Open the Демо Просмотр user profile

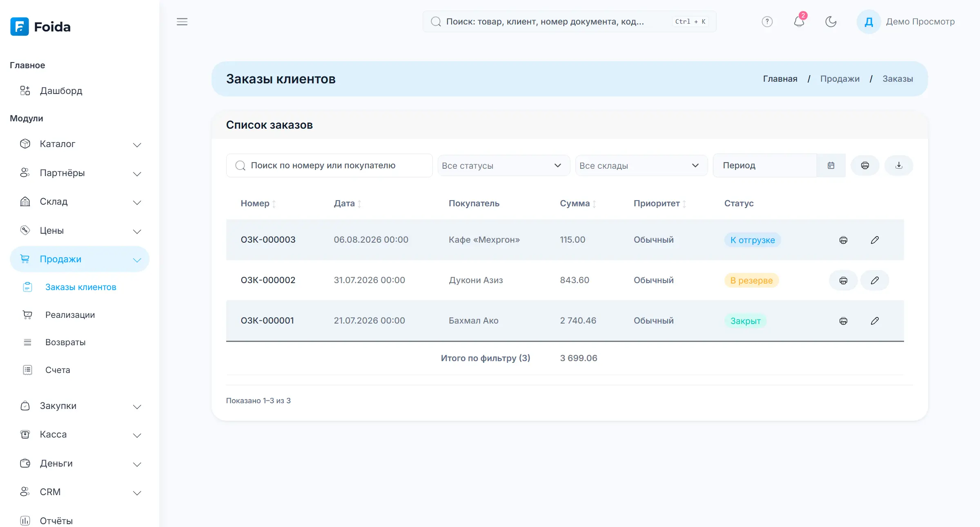pyautogui.click(x=906, y=22)
